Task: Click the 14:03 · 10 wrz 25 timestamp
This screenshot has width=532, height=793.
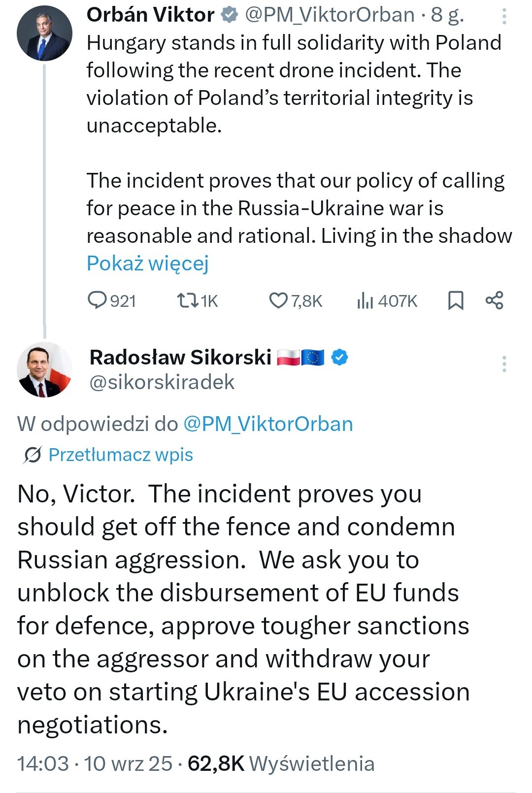Action: coord(95,764)
